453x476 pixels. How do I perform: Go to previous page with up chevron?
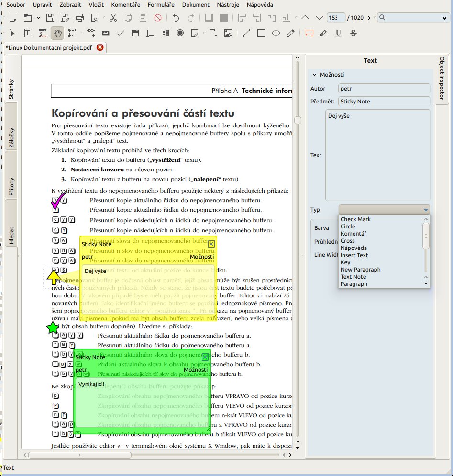coord(305,18)
